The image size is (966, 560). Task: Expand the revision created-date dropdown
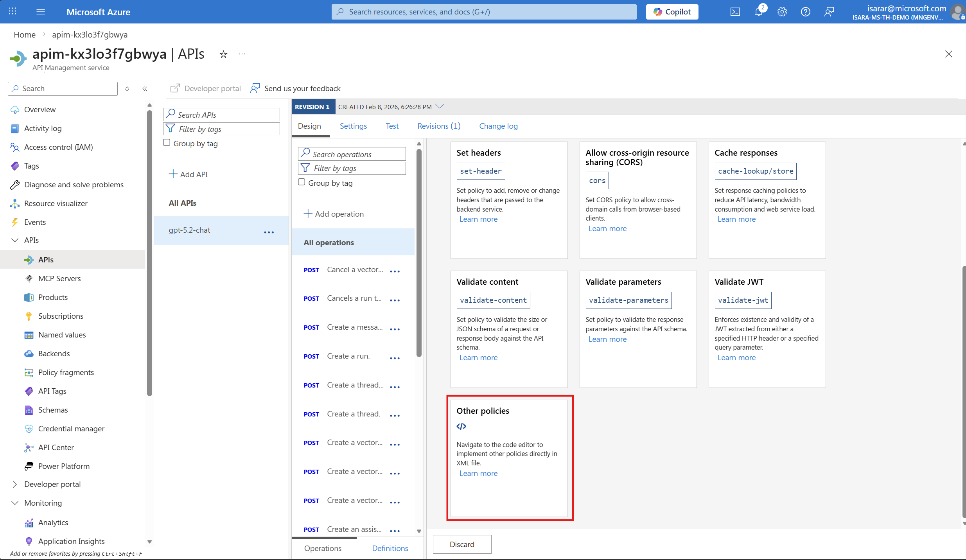point(440,106)
